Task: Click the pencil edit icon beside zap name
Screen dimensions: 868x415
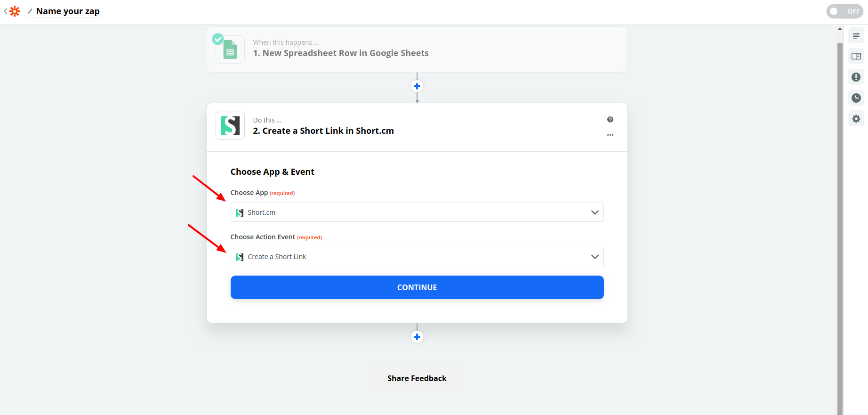Action: pos(30,11)
